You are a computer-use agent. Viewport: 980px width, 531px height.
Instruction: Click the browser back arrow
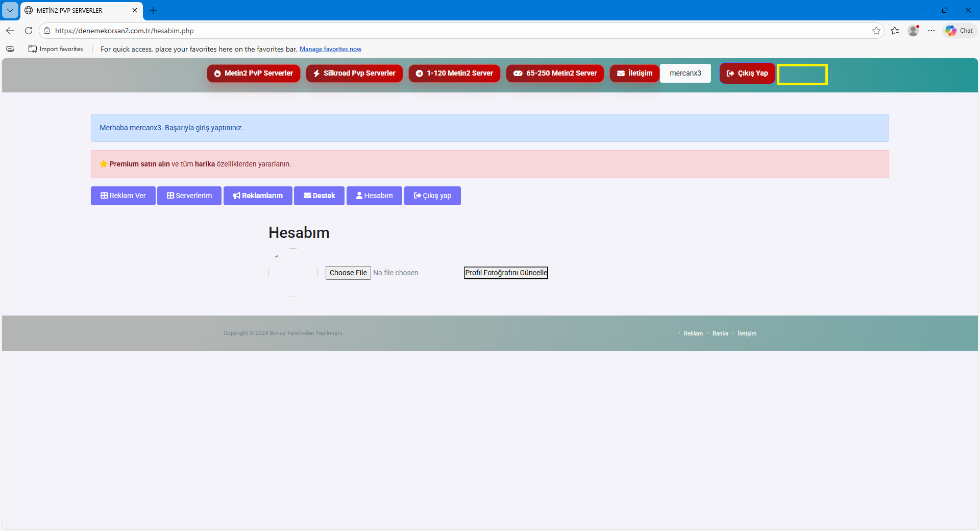click(x=10, y=31)
